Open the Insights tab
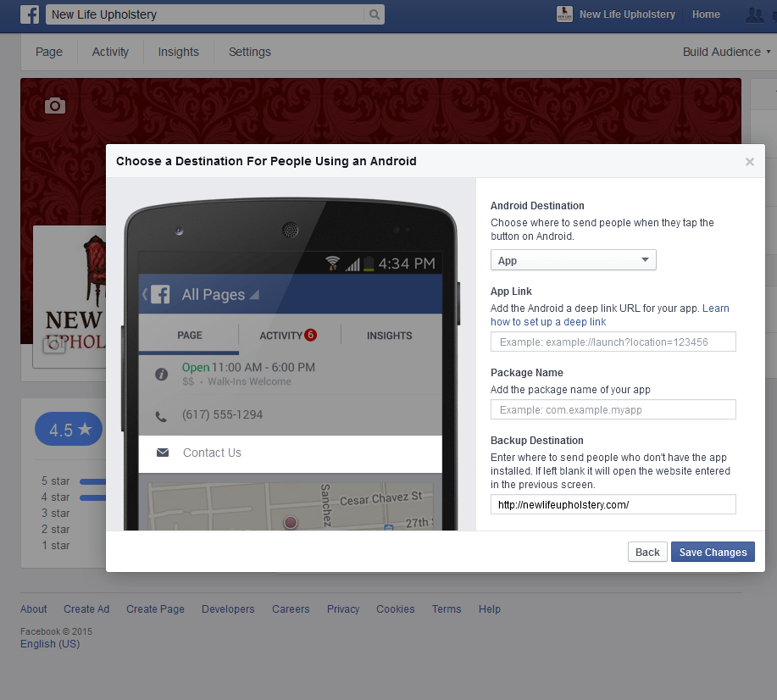The height and width of the screenshot is (700, 777). pos(178,52)
